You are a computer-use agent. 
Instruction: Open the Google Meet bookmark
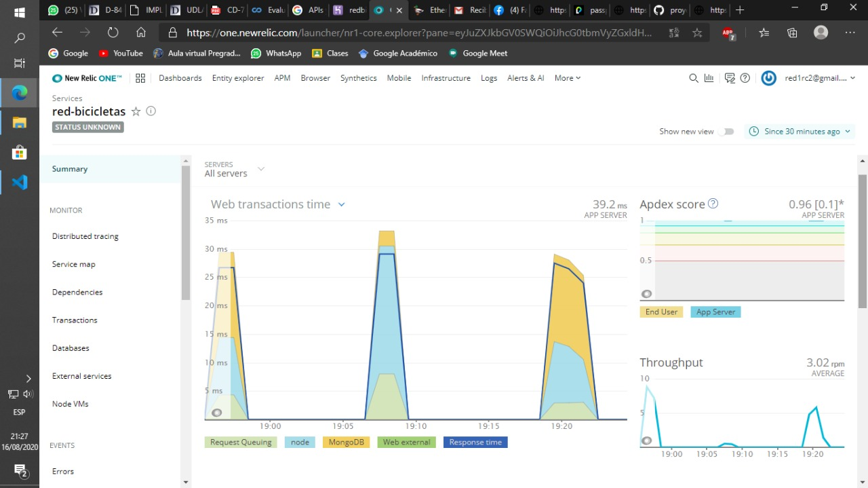click(478, 53)
